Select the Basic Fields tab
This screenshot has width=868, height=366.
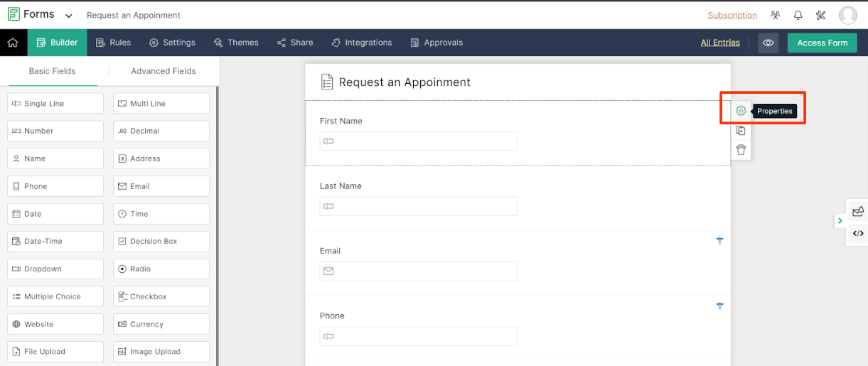click(52, 71)
